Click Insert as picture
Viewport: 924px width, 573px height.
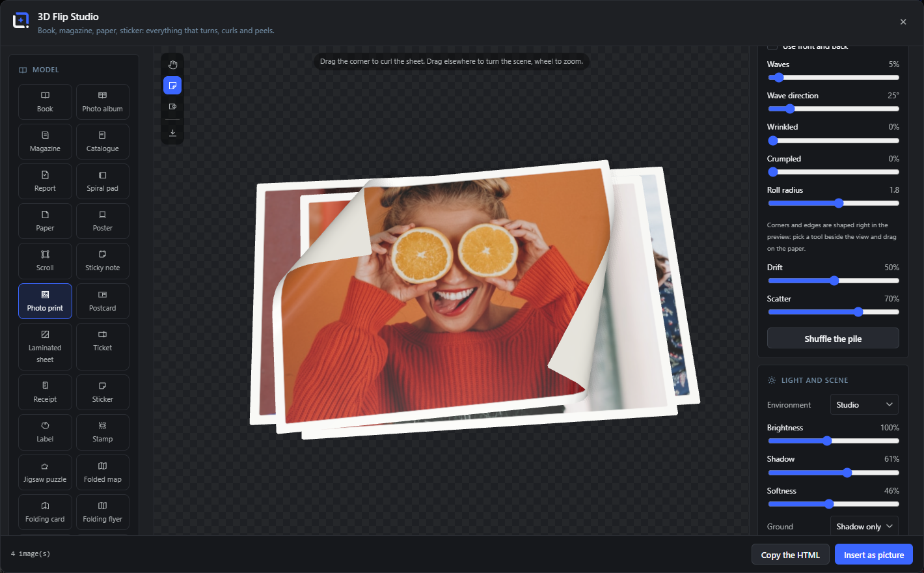coord(874,555)
